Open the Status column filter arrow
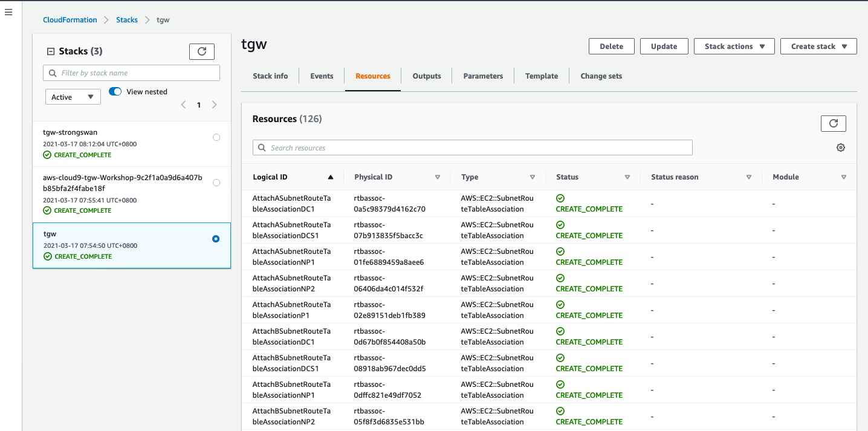This screenshot has width=868, height=431. coord(627,177)
